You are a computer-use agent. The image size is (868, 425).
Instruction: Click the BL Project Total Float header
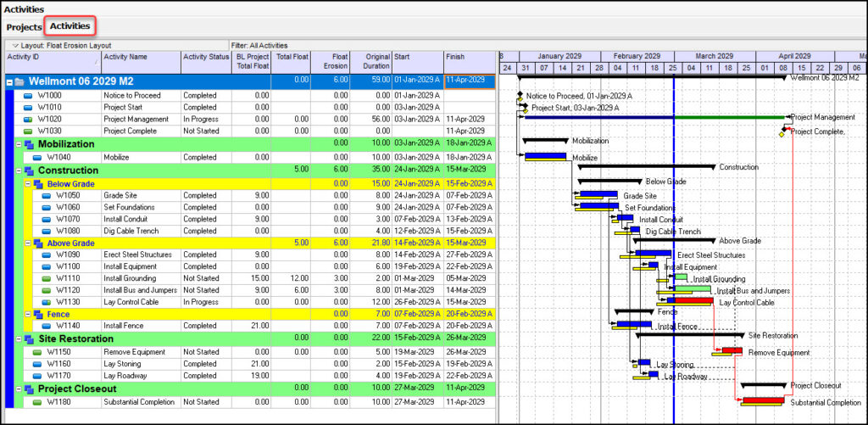251,63
